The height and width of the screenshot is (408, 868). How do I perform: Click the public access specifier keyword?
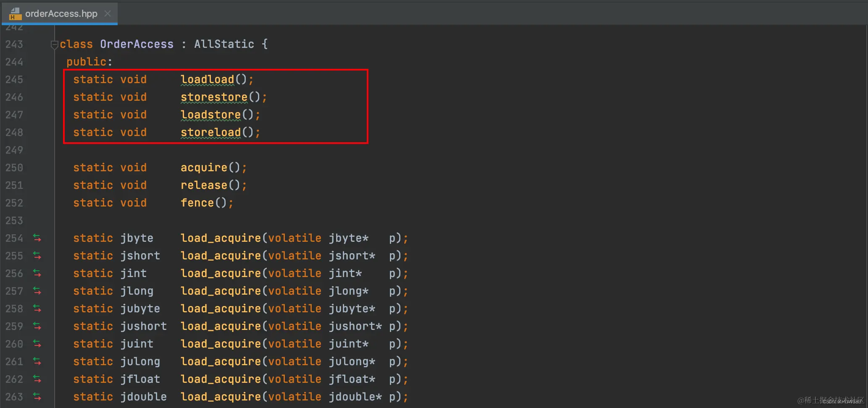pyautogui.click(x=87, y=62)
